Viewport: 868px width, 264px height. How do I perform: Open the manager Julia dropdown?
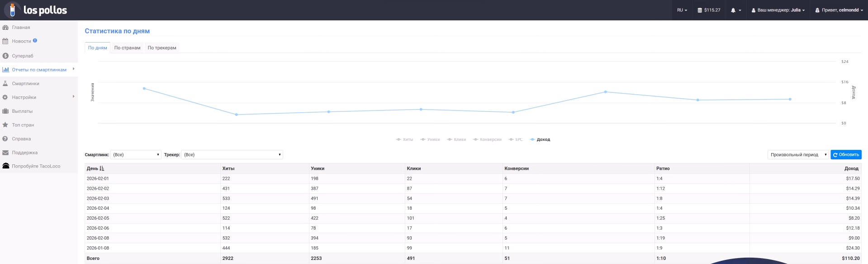[778, 10]
